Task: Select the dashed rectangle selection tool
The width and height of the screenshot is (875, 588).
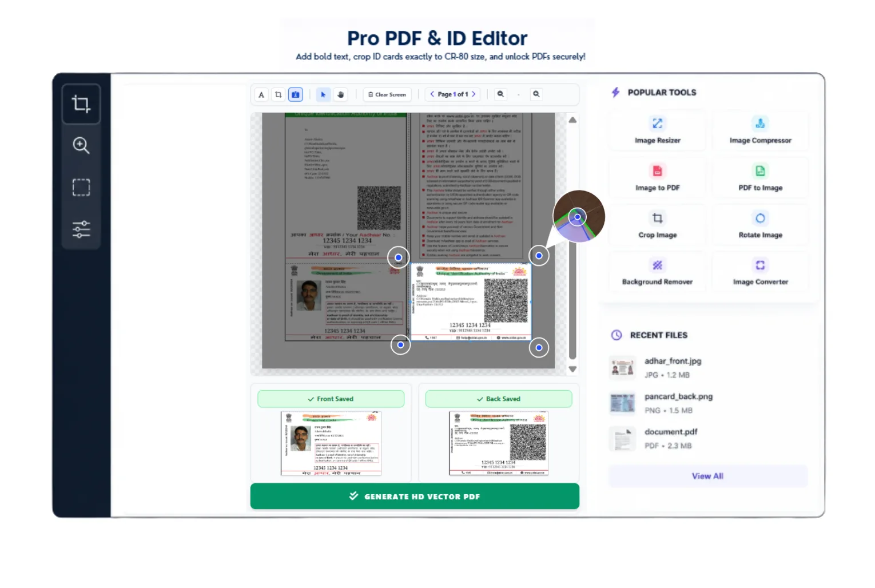Action: point(81,188)
